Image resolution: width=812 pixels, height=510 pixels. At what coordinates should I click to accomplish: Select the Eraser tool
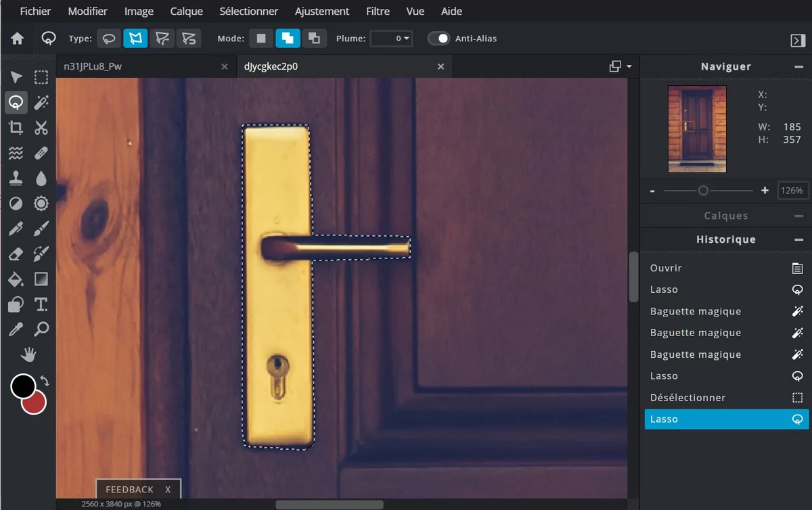(x=16, y=254)
